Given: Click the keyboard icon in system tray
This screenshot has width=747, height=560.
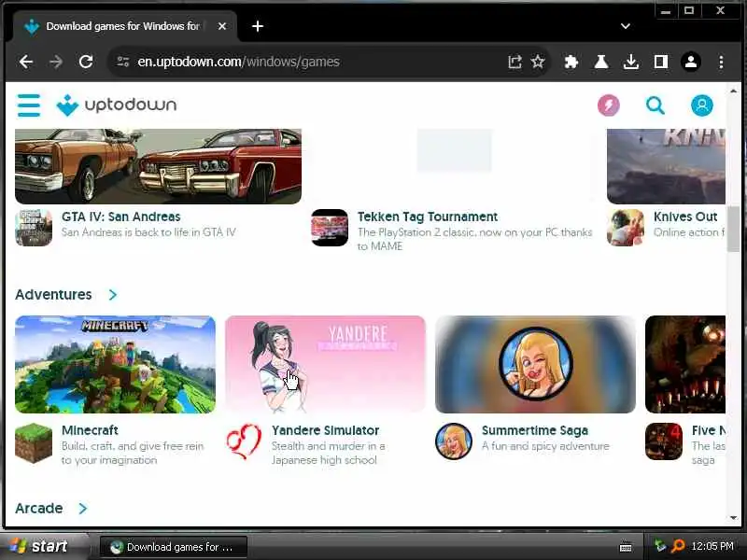Looking at the screenshot, I should pos(626,548).
